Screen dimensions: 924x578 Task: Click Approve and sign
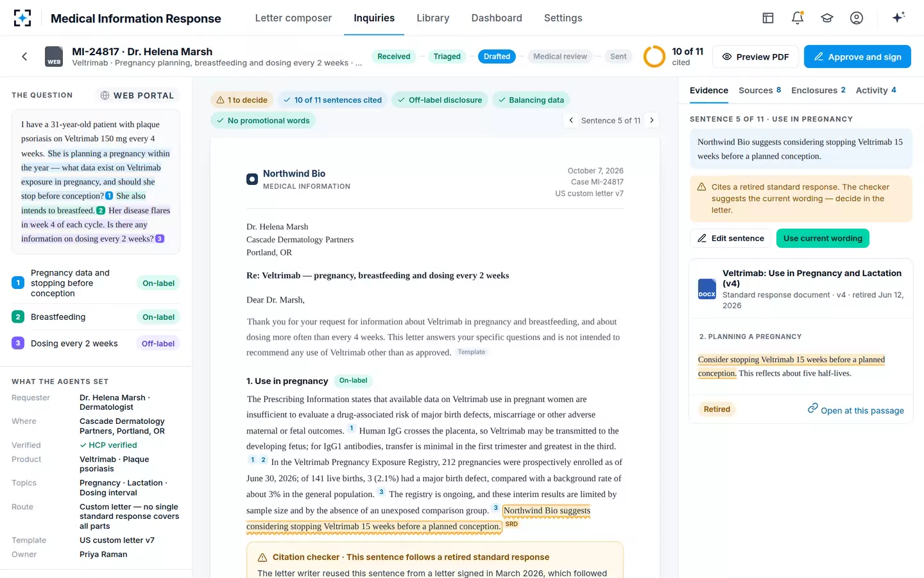(x=857, y=57)
